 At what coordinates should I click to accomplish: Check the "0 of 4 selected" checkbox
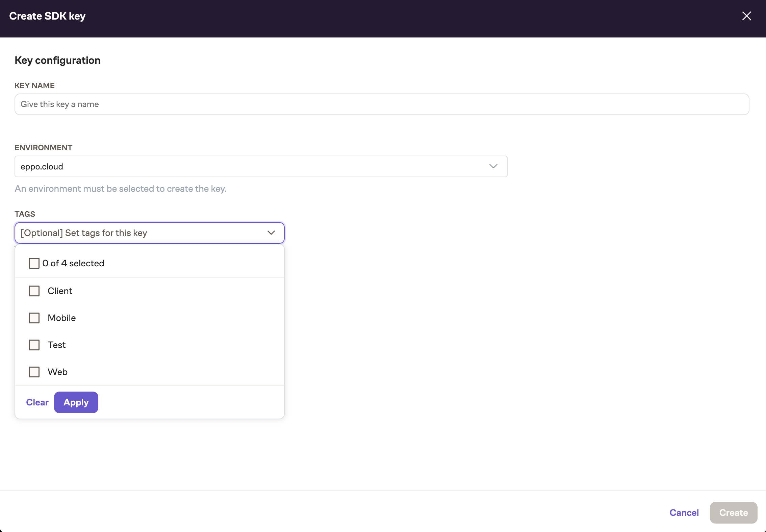coord(34,263)
